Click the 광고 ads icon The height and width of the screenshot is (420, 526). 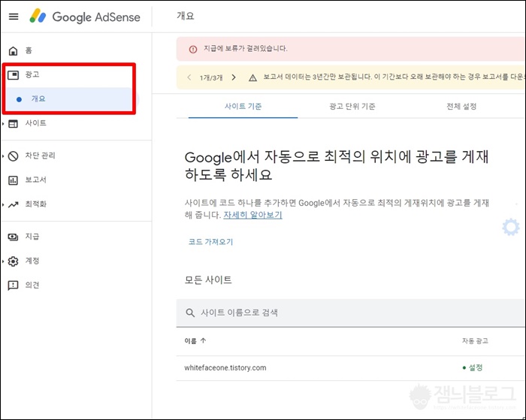pyautogui.click(x=13, y=75)
